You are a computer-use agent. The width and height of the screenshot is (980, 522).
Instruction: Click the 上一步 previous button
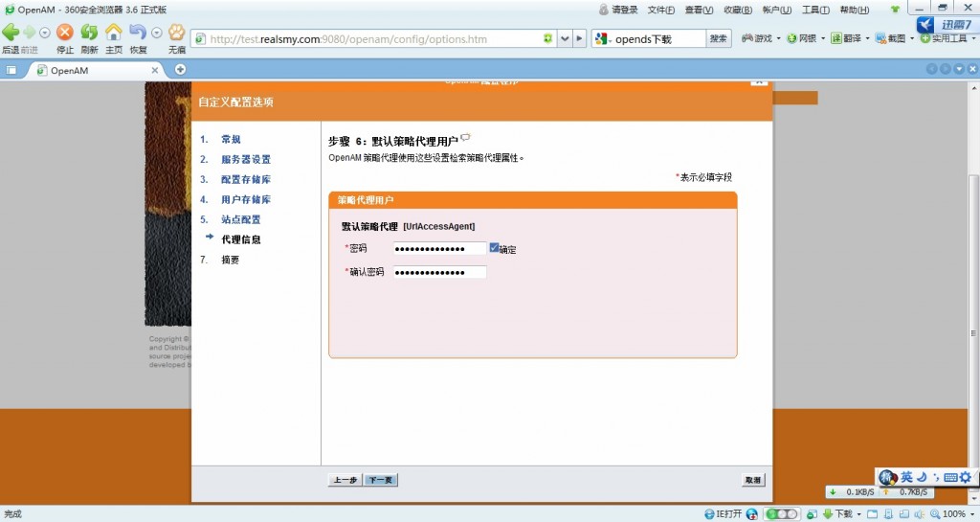point(345,480)
